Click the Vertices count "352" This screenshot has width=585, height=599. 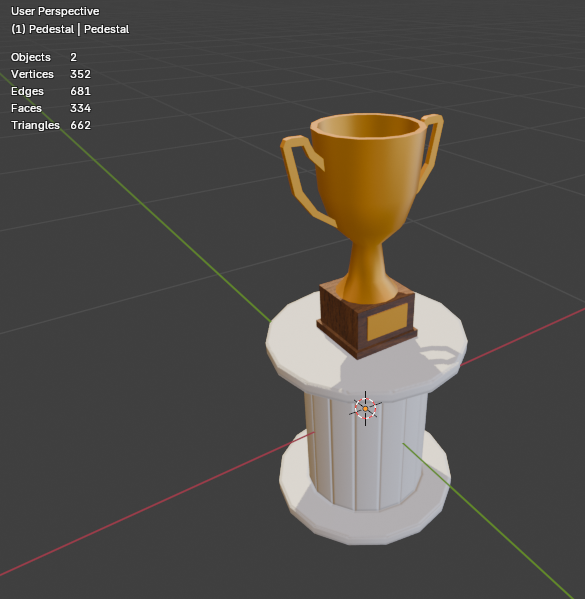[x=80, y=74]
